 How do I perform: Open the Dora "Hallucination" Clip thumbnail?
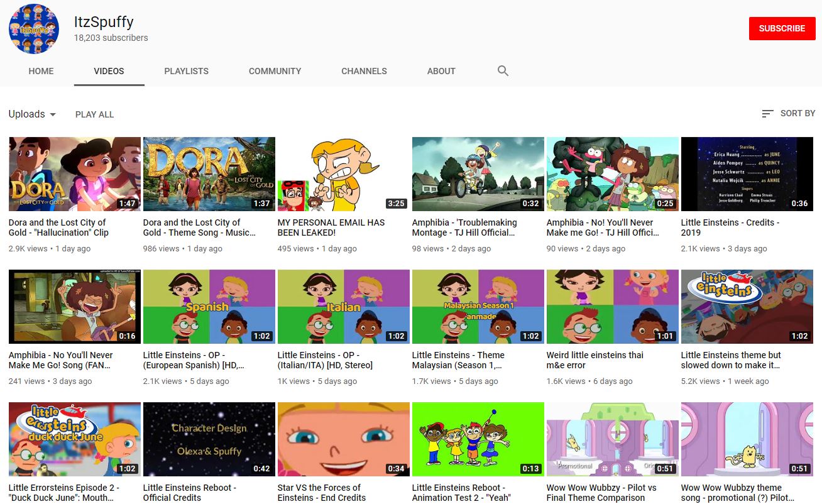click(x=75, y=174)
